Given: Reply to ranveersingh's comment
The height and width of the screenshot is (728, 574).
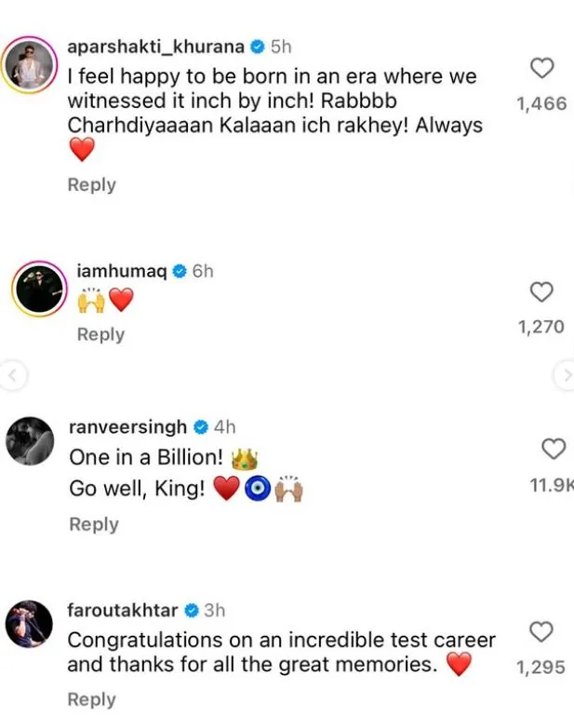Looking at the screenshot, I should tap(94, 524).
